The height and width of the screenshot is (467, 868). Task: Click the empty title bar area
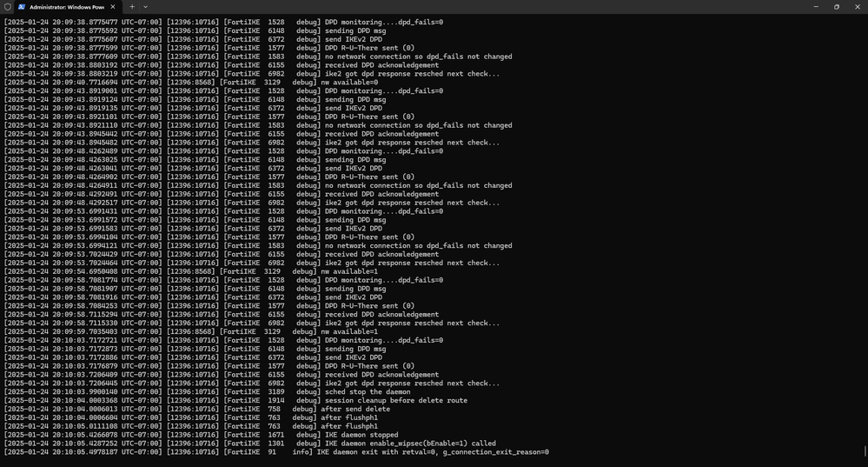click(x=478, y=6)
